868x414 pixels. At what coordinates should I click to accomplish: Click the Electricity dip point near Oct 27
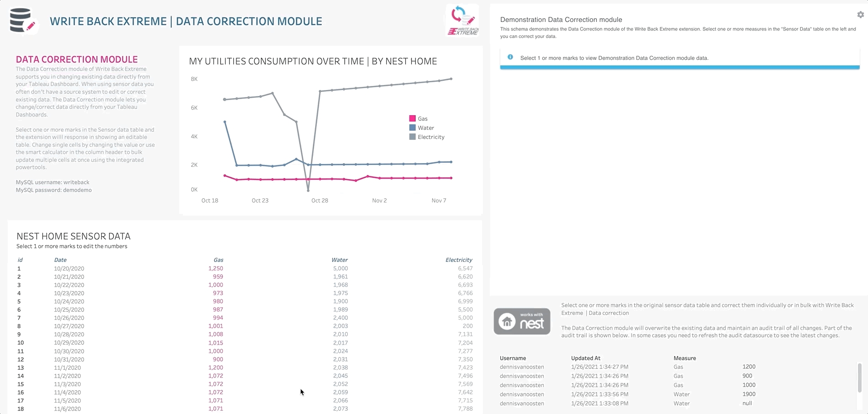pos(308,190)
